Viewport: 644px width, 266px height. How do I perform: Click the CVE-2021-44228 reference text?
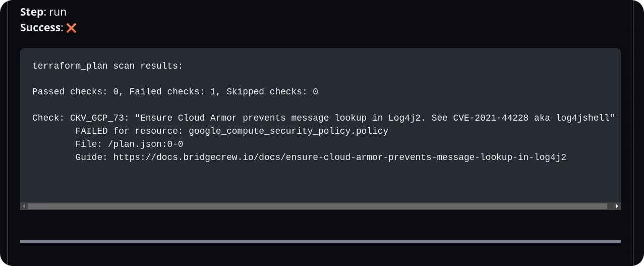point(490,118)
